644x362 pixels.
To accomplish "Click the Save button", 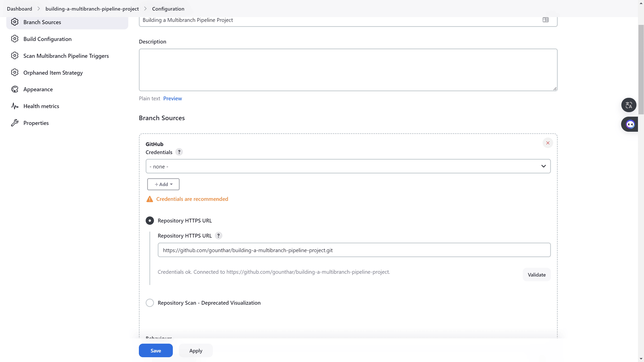I will tap(156, 351).
